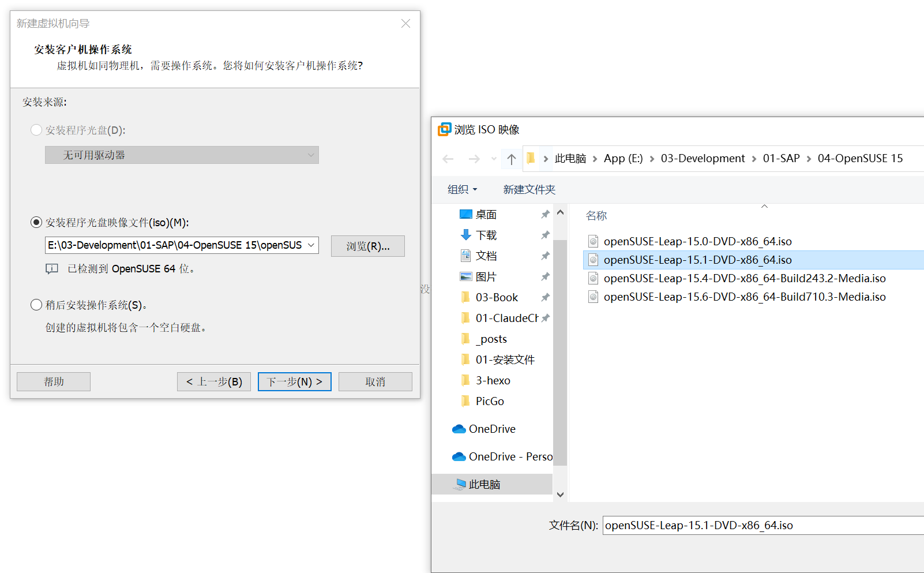Click the forward navigation arrow
This screenshot has width=924, height=573.
click(x=474, y=159)
